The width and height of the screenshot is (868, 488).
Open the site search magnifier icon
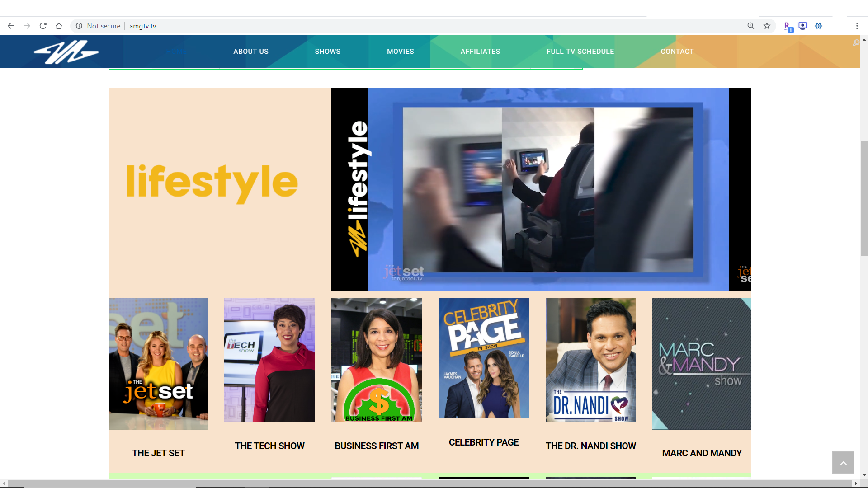coord(857,42)
